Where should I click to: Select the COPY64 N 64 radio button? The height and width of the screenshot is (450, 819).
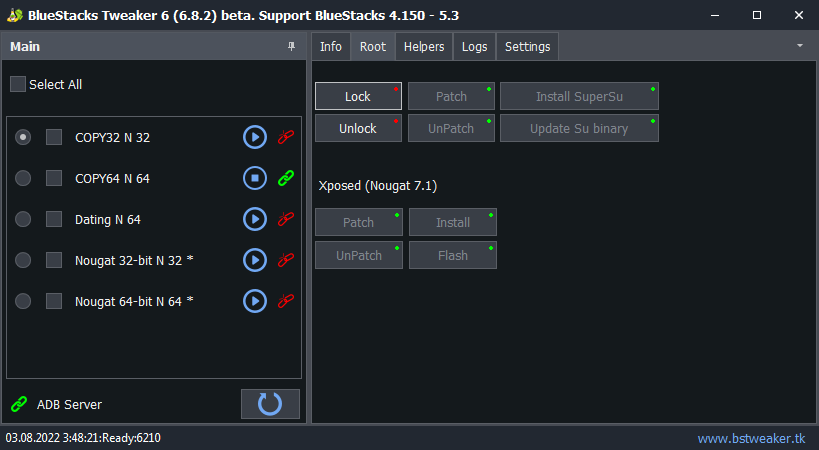tap(23, 178)
